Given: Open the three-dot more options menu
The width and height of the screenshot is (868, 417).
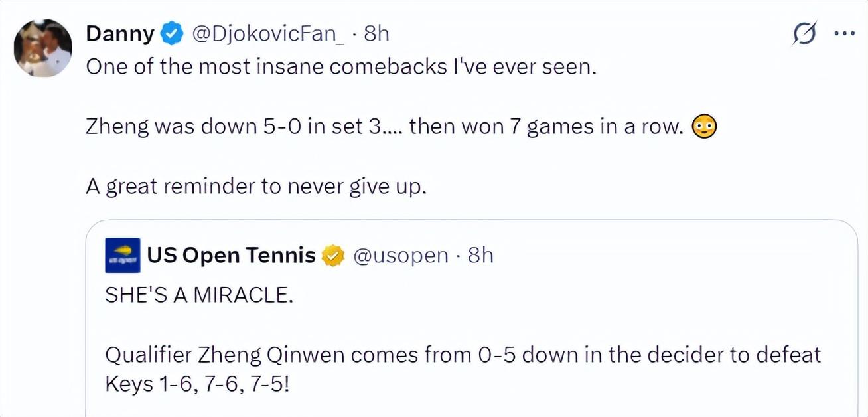Looking at the screenshot, I should (x=843, y=33).
